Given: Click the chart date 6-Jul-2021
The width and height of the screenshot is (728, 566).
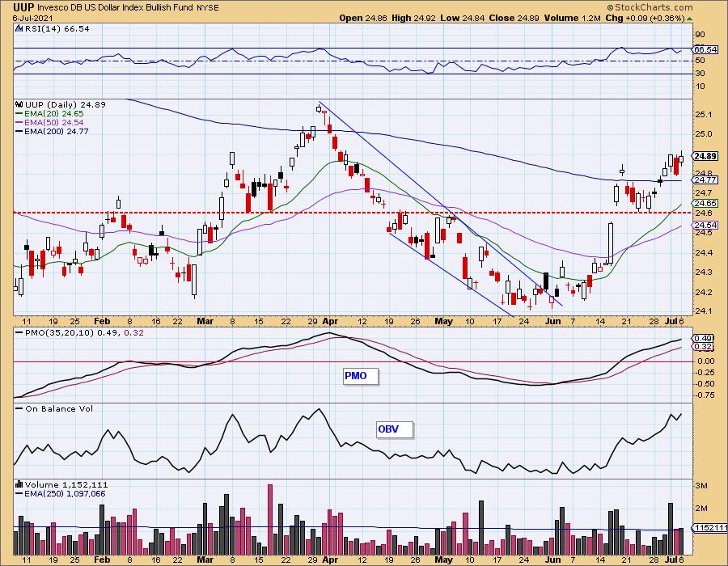Looking at the screenshot, I should click(x=33, y=19).
